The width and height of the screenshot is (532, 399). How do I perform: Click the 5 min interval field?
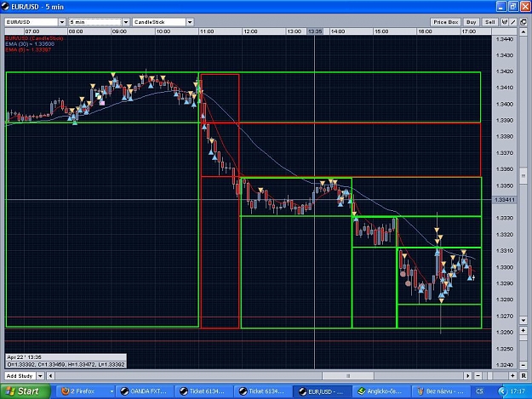tap(95, 22)
